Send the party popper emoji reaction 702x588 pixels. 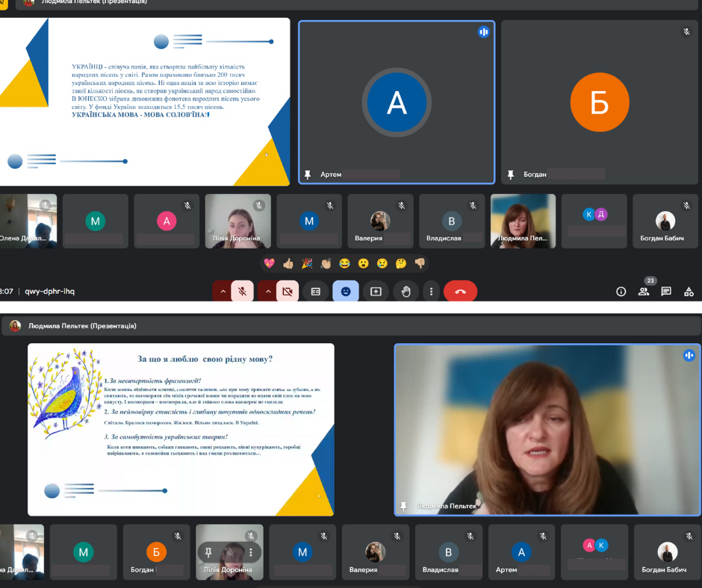tap(307, 263)
